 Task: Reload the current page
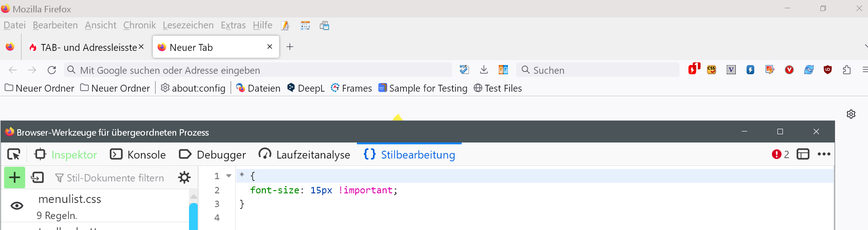52,70
